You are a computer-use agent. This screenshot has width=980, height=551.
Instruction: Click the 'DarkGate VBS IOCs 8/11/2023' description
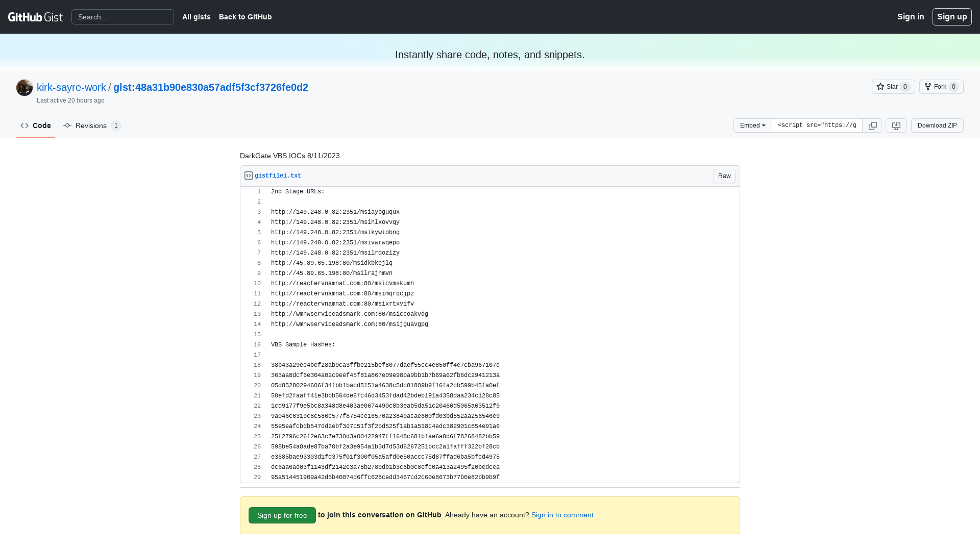point(290,156)
